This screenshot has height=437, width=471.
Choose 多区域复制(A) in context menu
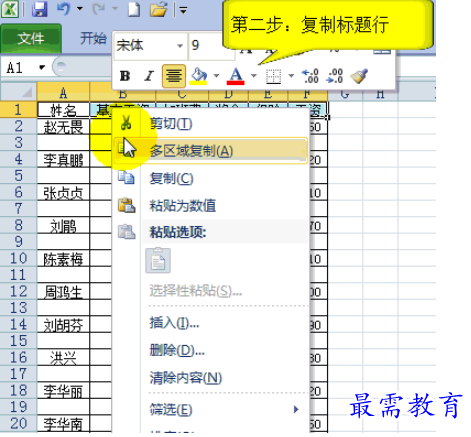click(211, 151)
